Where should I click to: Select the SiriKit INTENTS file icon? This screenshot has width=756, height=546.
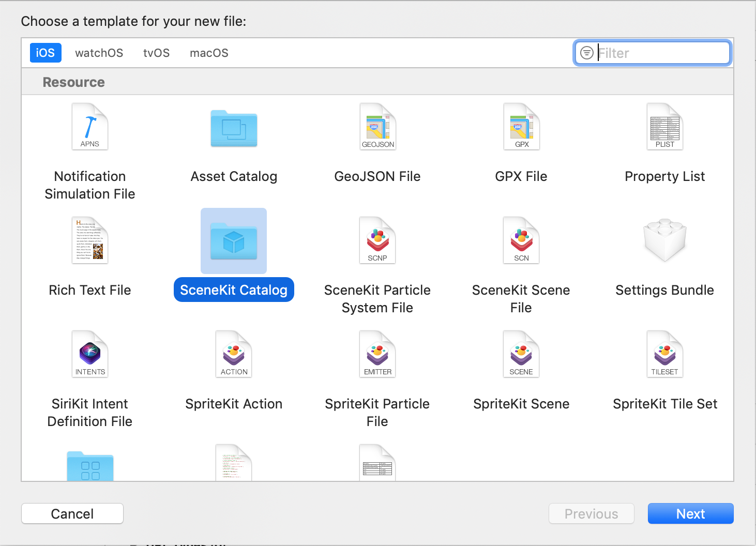coord(90,354)
